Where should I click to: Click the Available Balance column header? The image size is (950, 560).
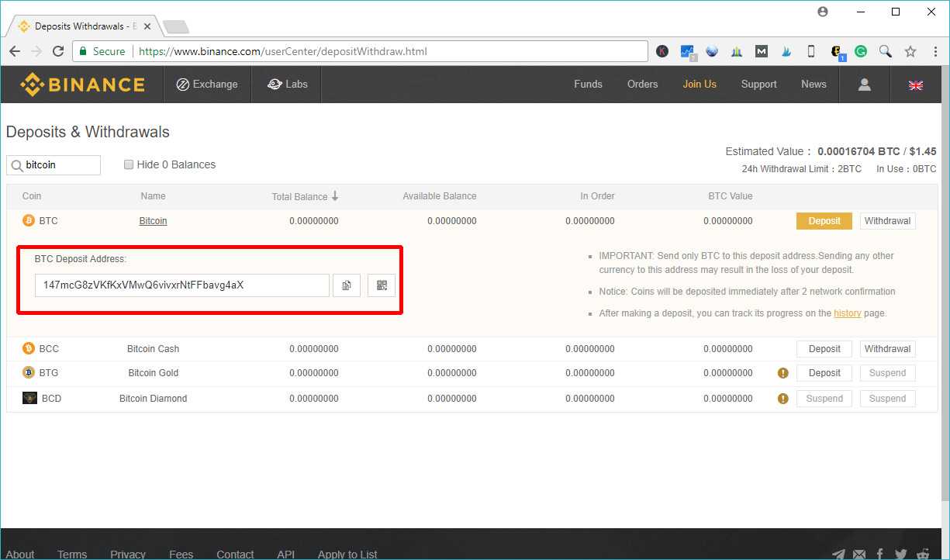pyautogui.click(x=440, y=196)
